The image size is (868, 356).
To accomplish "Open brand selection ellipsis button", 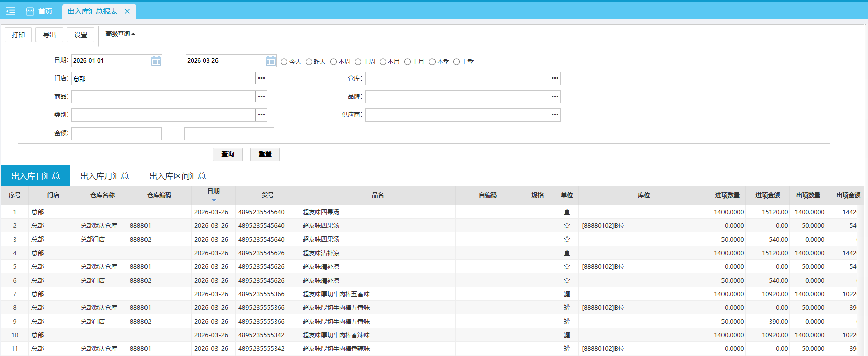I will 555,97.
